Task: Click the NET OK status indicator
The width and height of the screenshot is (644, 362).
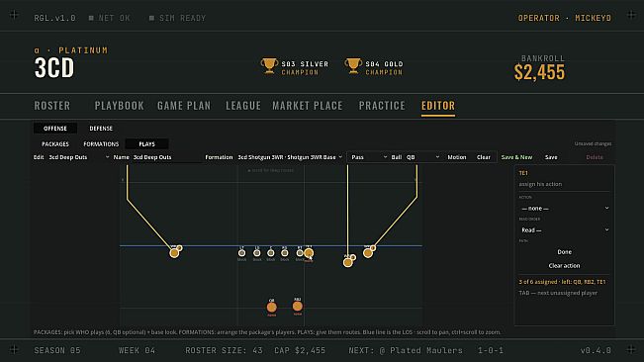Action: coord(110,18)
